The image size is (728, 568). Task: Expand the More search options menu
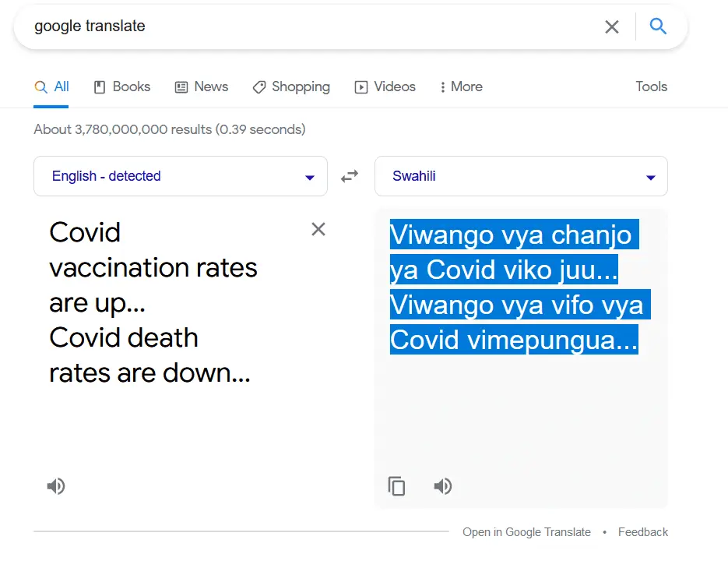(x=461, y=87)
